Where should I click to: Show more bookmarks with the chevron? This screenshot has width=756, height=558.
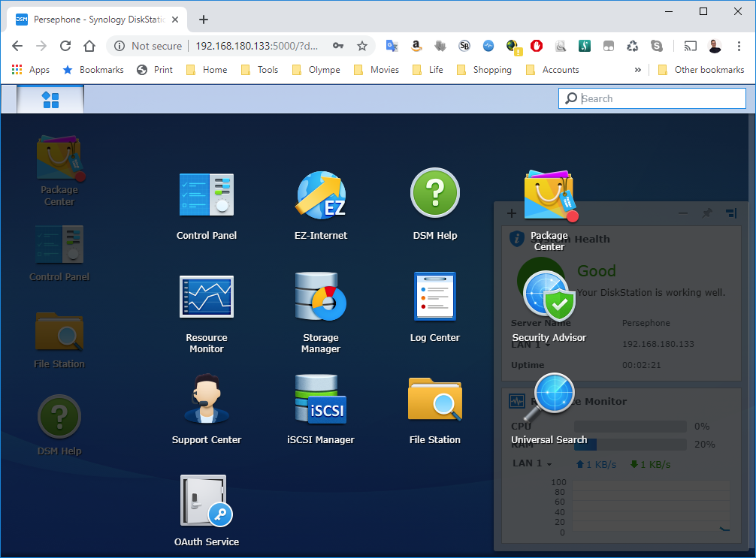pos(637,70)
